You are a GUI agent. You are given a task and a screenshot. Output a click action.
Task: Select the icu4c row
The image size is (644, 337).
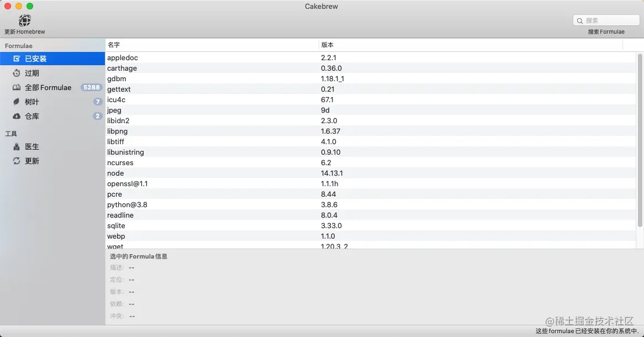(371, 99)
